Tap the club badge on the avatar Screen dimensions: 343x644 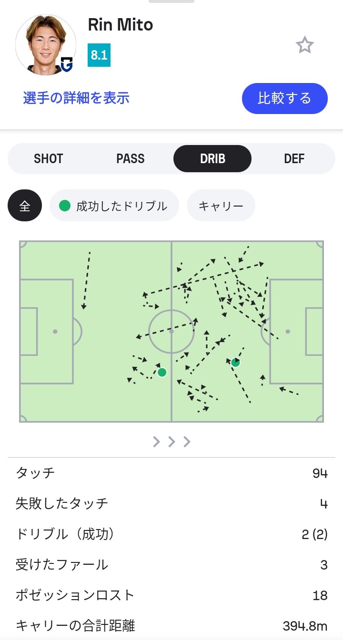point(67,64)
